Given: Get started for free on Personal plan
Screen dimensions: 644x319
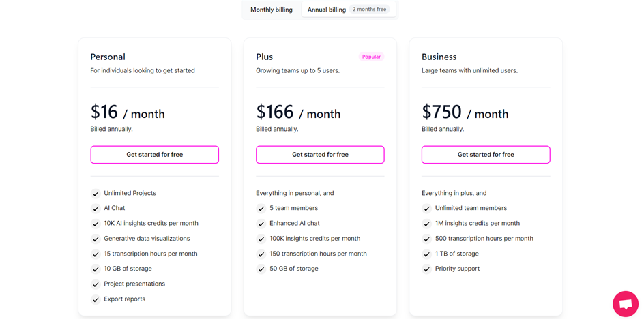Looking at the screenshot, I should tap(154, 155).
